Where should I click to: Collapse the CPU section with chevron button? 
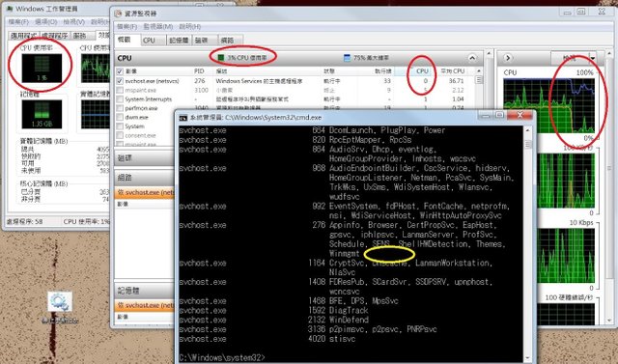472,58
